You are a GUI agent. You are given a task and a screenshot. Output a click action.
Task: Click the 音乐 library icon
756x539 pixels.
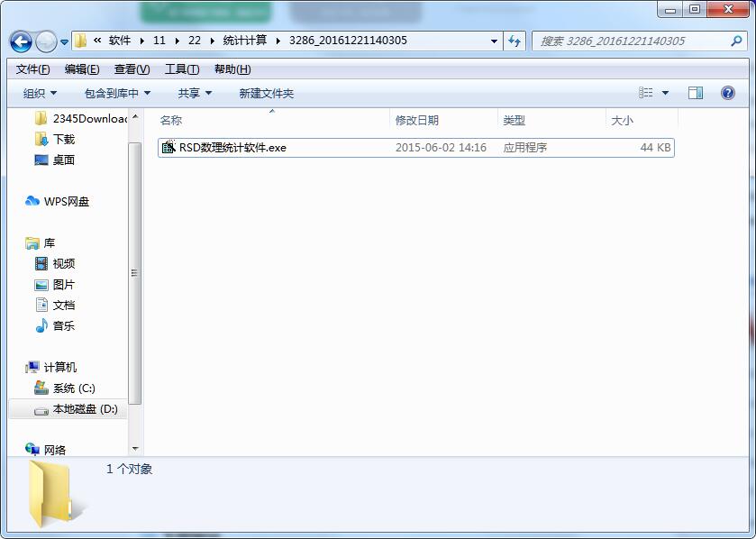click(x=41, y=326)
